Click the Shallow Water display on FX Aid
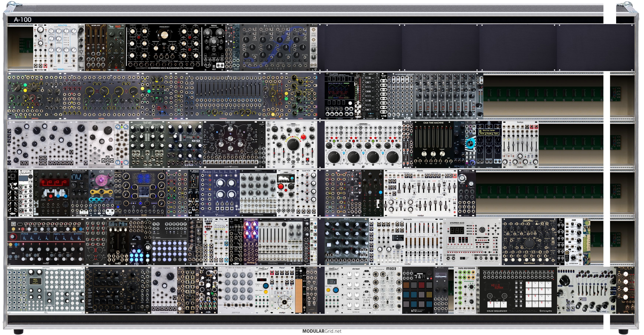The image size is (644, 335). point(489,132)
